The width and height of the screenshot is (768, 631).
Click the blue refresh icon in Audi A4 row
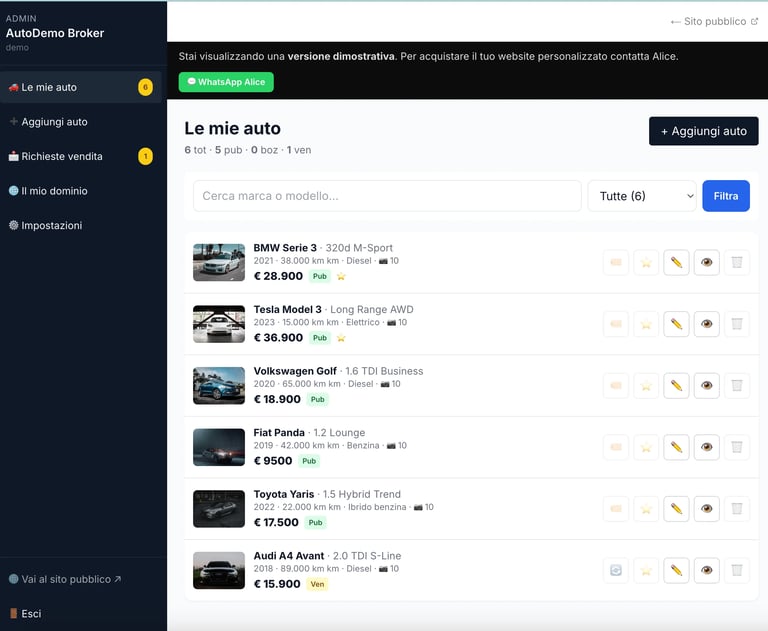[616, 570]
